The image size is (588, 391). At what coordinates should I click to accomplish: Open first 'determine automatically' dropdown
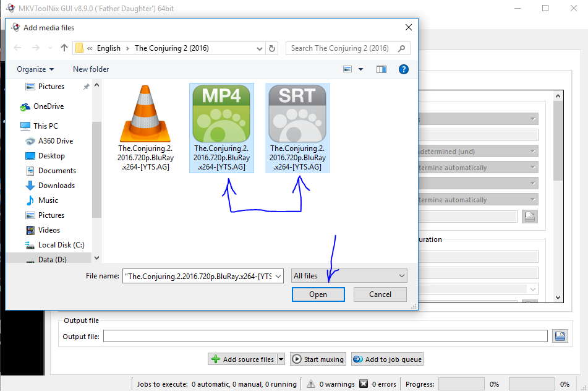pos(479,168)
